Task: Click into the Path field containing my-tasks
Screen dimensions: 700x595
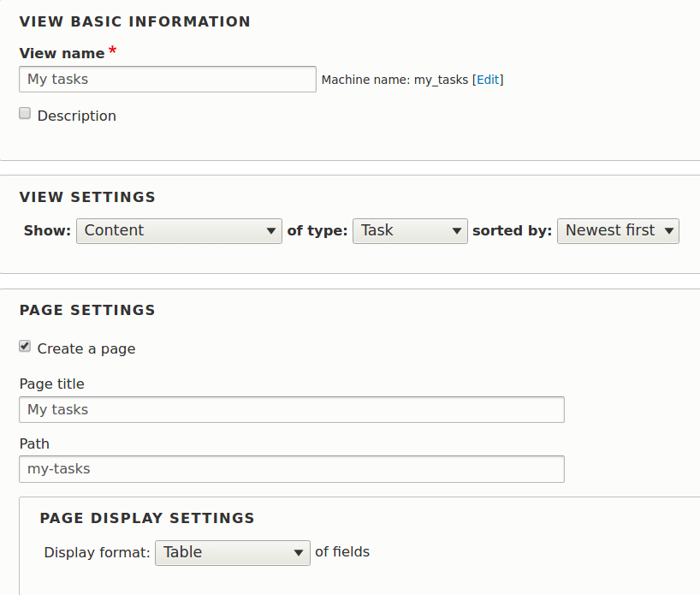Action: 292,469
